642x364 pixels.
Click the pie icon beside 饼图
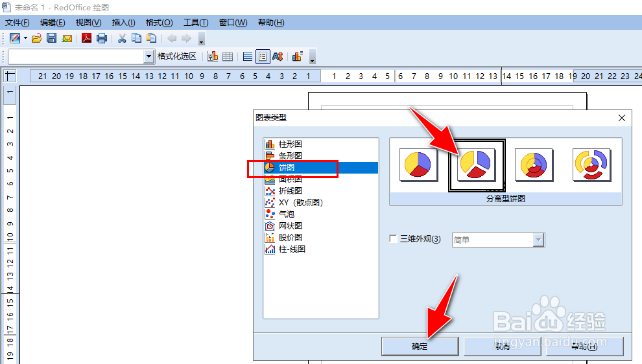coord(270,167)
